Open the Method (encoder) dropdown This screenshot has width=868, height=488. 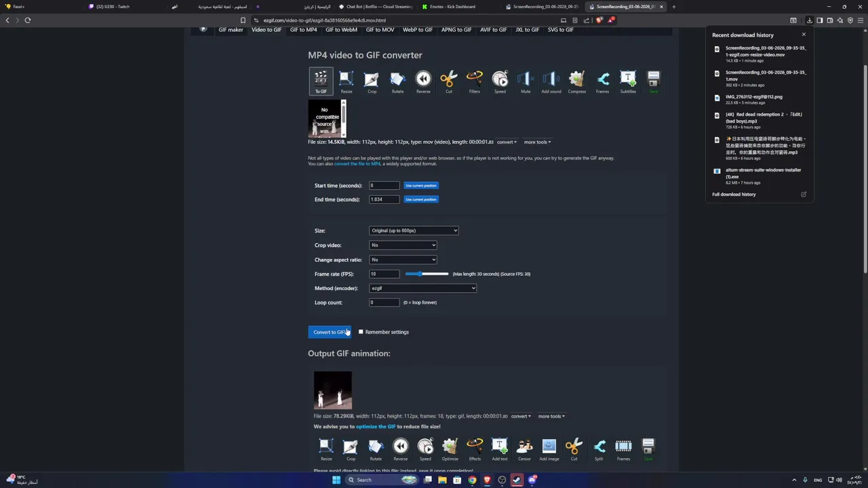(x=422, y=288)
